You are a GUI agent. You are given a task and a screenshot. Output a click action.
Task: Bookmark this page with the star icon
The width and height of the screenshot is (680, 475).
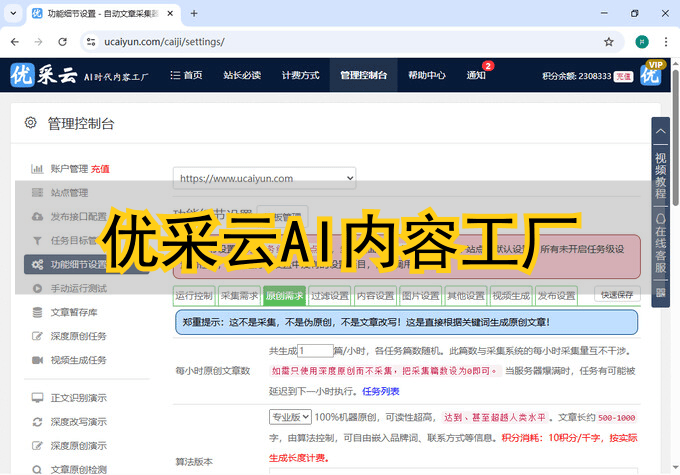(x=608, y=42)
